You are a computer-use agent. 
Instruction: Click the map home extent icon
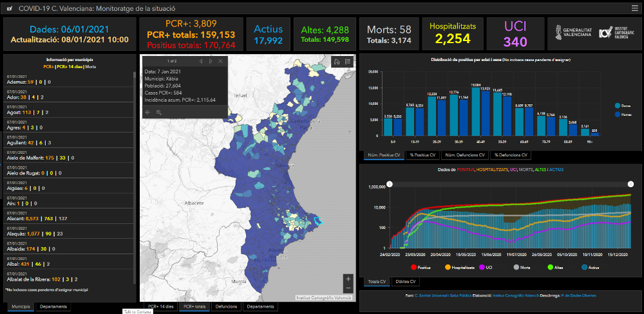pyautogui.click(x=336, y=62)
